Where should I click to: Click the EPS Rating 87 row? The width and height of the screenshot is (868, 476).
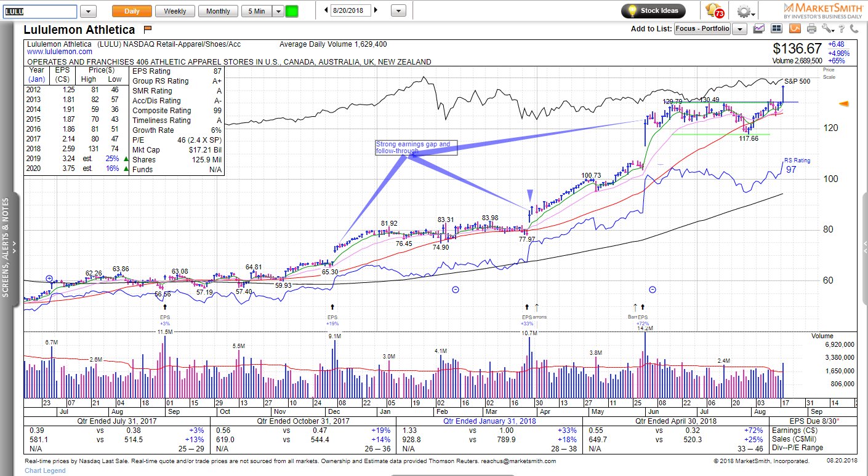[177, 71]
